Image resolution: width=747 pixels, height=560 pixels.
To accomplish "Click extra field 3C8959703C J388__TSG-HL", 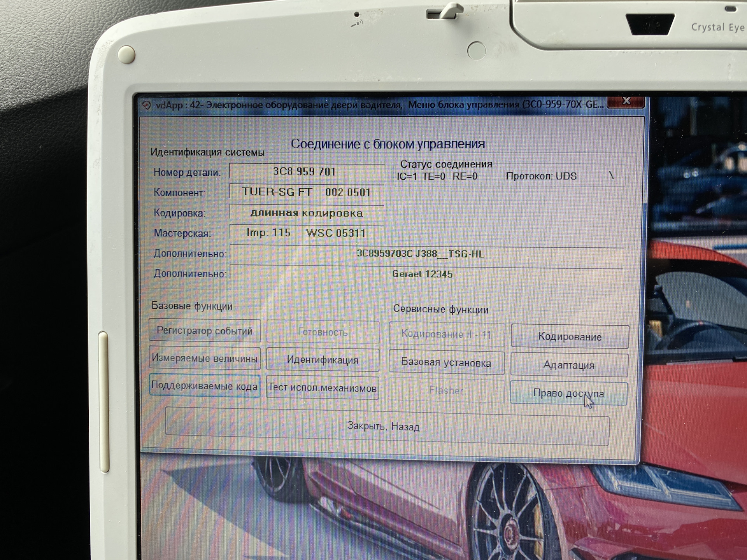I will [427, 254].
